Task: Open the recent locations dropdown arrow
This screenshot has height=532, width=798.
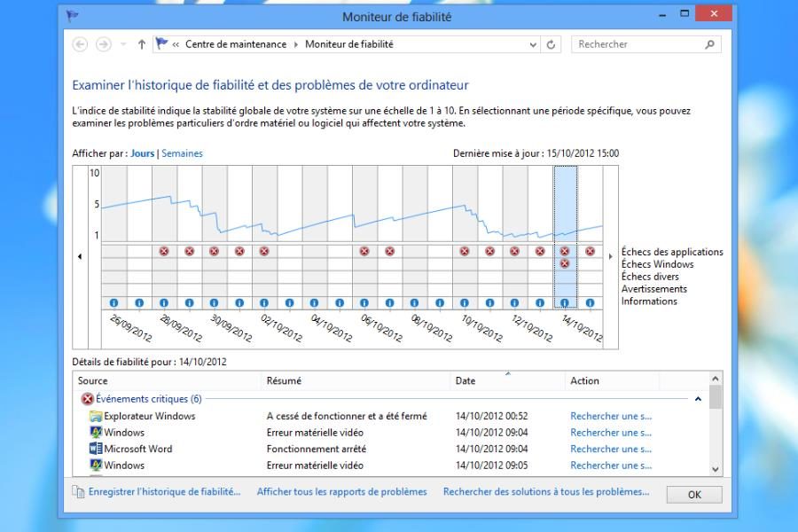Action: pyautogui.click(x=123, y=44)
